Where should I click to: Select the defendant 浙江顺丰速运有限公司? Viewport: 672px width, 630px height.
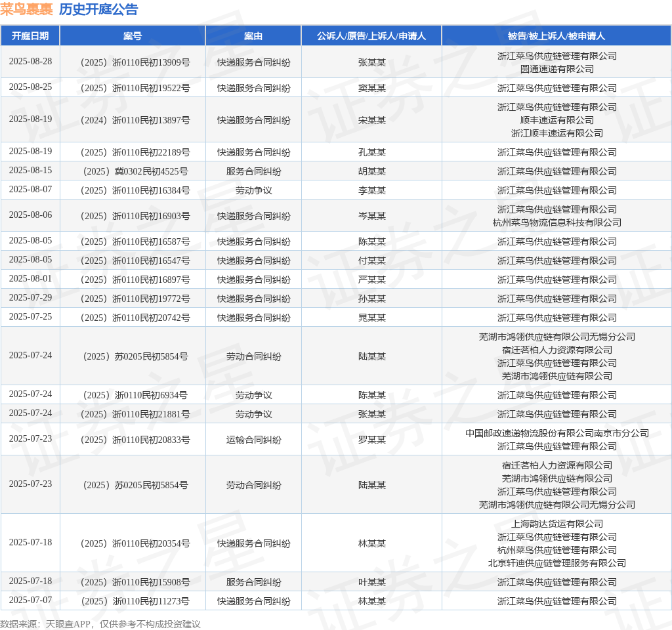coord(557,133)
